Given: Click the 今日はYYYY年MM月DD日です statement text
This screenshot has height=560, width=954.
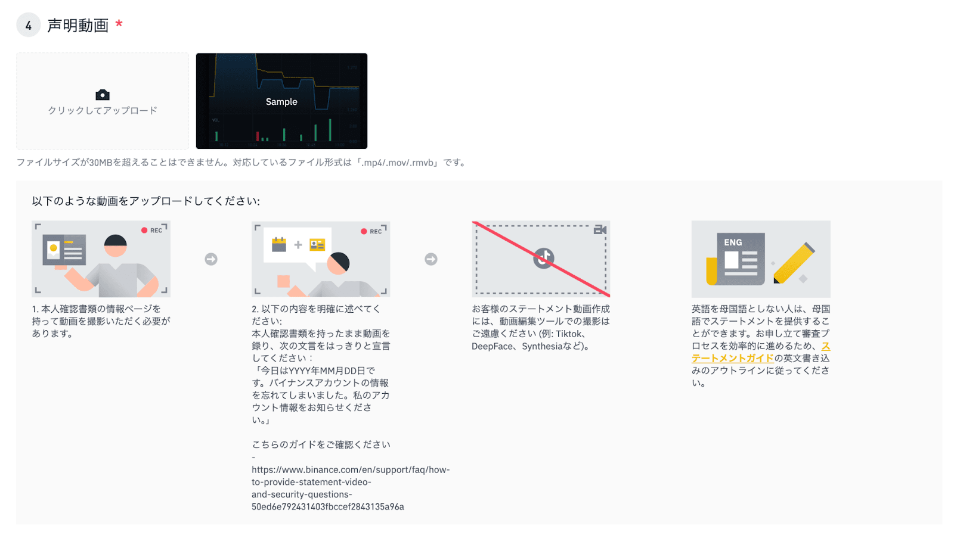Looking at the screenshot, I should pos(321,395).
